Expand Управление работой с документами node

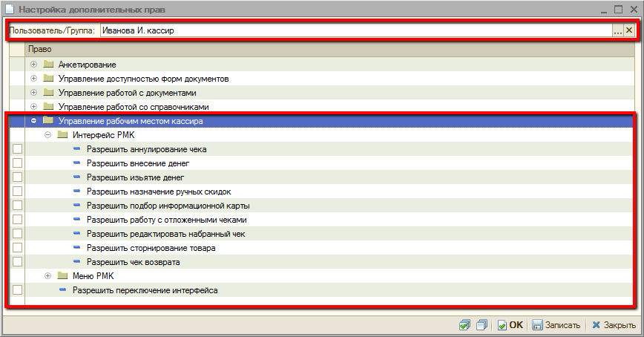(34, 93)
